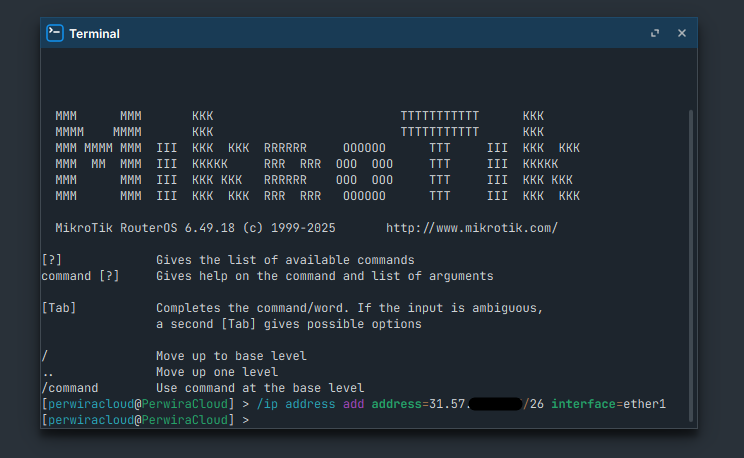This screenshot has height=458, width=744.
Task: Click the Terminal title text
Action: [x=94, y=34]
